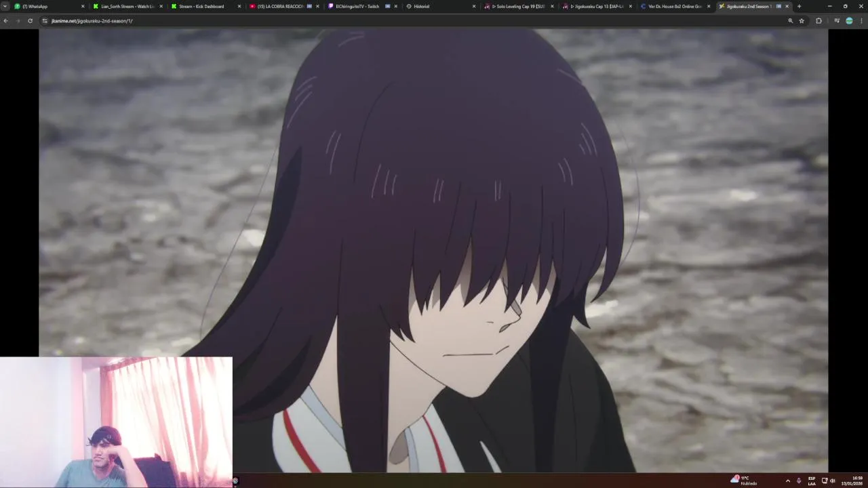868x488 pixels.
Task: Close the ElChiringuitoTV Twitch tab
Action: click(x=396, y=6)
